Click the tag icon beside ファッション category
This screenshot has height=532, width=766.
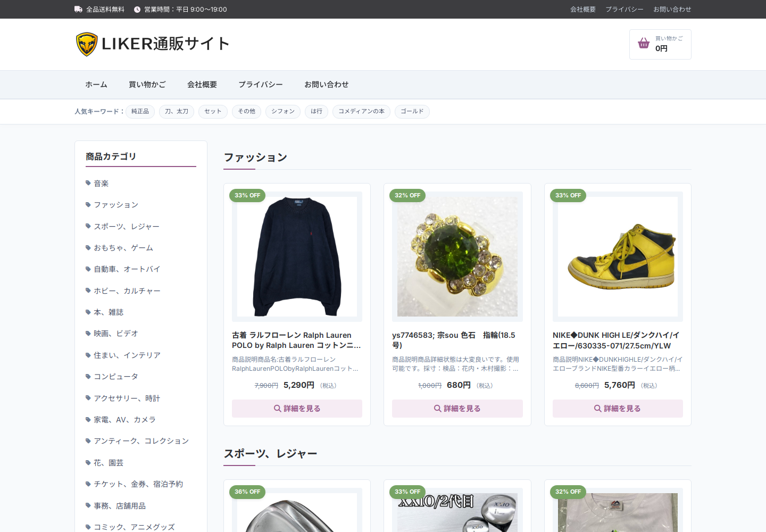88,204
